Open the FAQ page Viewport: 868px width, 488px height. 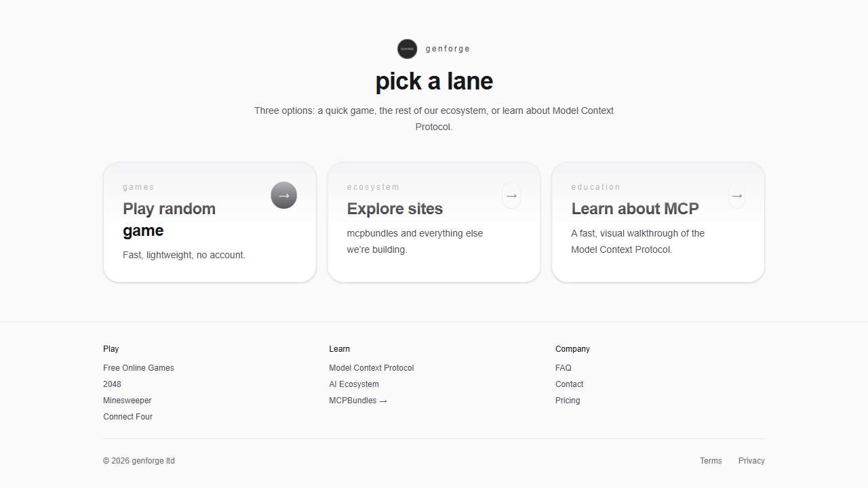coord(564,368)
